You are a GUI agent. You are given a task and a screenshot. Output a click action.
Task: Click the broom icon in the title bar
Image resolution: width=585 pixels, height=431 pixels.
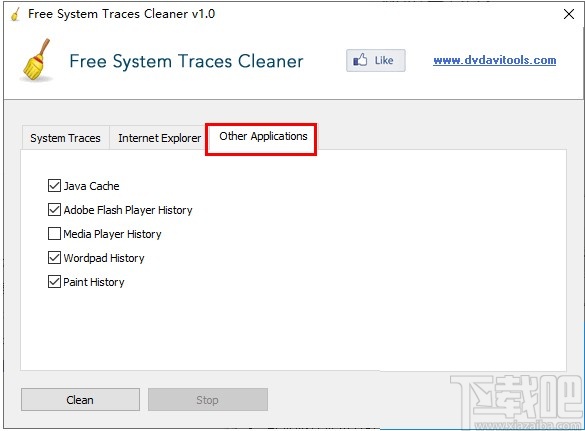(15, 15)
